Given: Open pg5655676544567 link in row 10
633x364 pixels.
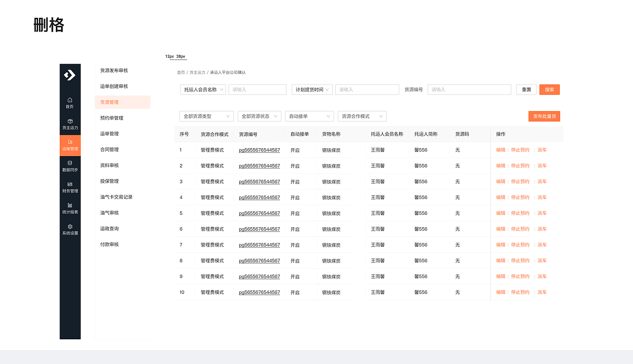Looking at the screenshot, I should tap(259, 292).
